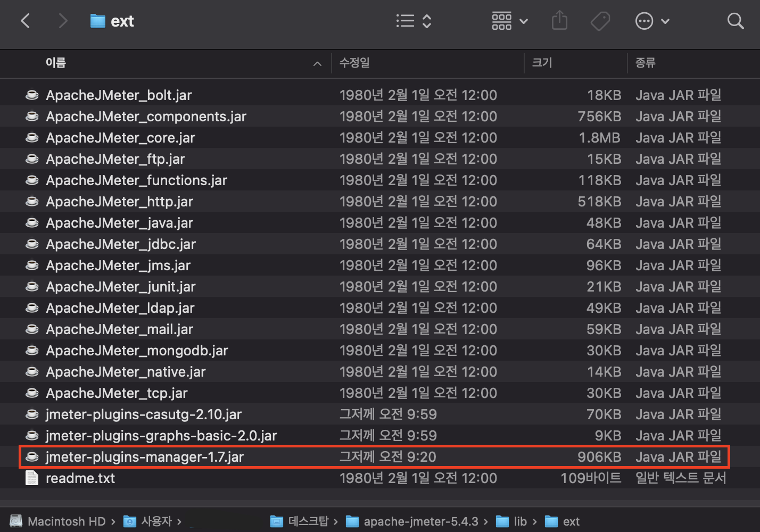
Task: Select file name ApacheJMeter_components.jar
Action: pyautogui.click(x=146, y=117)
